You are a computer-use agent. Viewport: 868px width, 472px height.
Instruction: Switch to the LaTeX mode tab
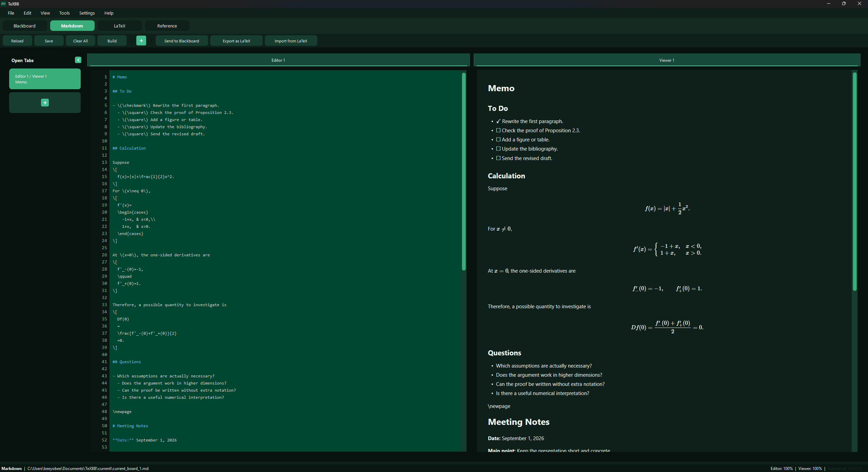pos(119,26)
